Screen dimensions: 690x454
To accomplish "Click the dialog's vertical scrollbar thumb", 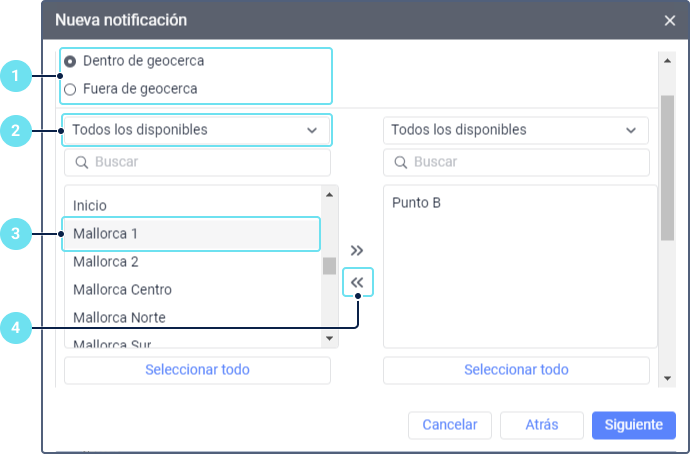I will pyautogui.click(x=667, y=168).
